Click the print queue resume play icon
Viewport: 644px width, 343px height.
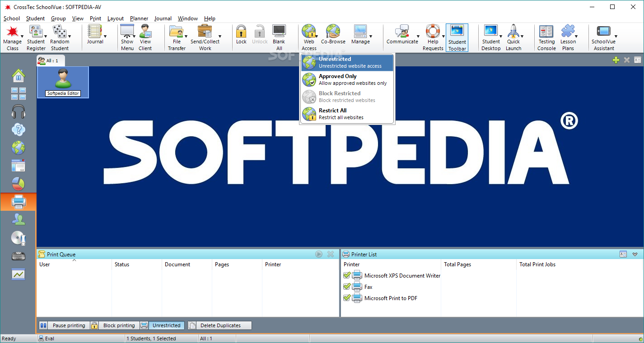[x=319, y=254]
